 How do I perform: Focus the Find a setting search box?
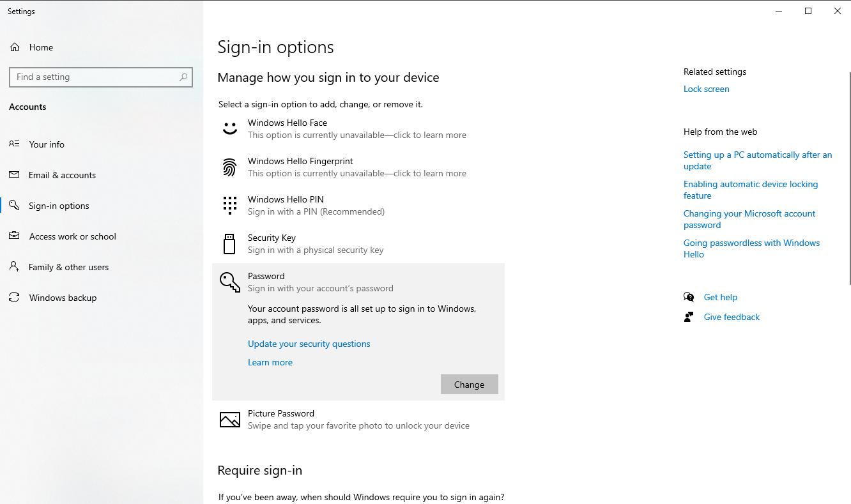(101, 77)
